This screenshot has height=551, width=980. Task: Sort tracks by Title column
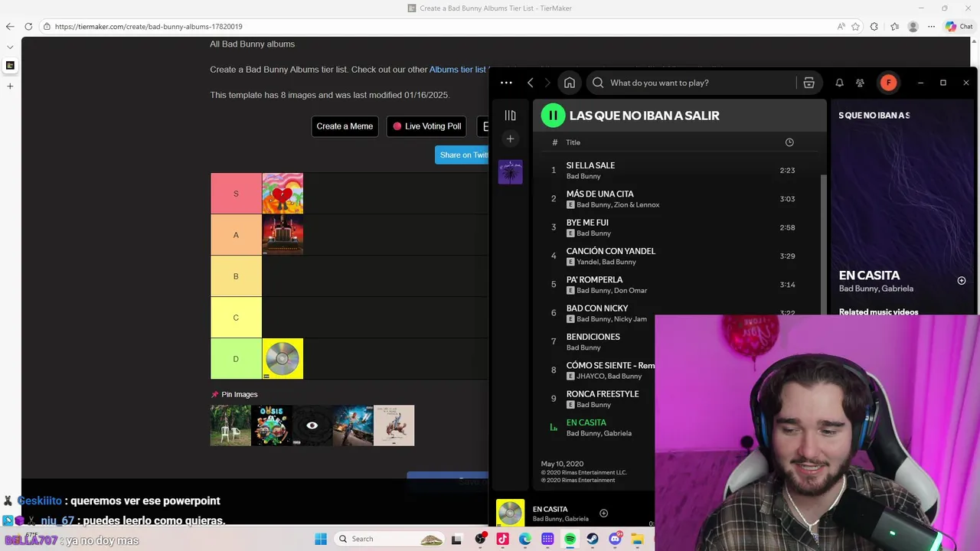(573, 142)
